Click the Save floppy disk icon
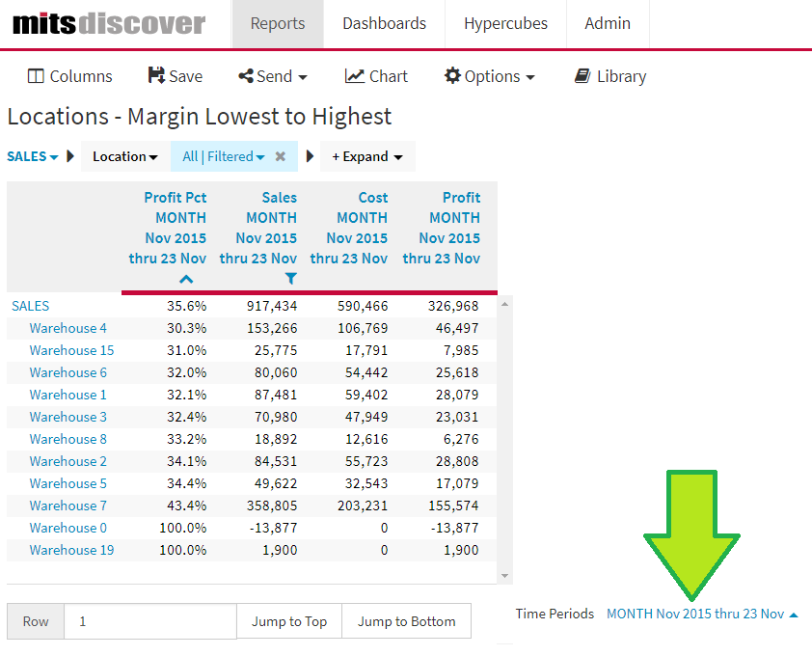The width and height of the screenshot is (812, 656). pos(156,75)
